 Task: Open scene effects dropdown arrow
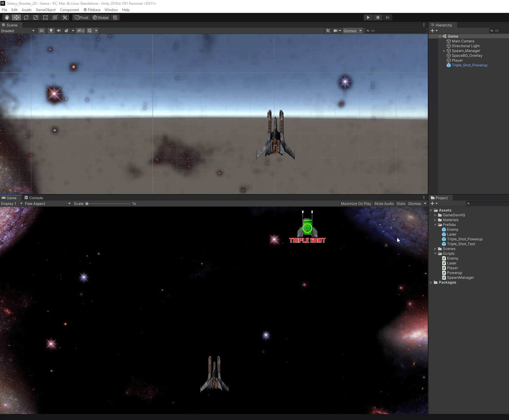tap(73, 31)
